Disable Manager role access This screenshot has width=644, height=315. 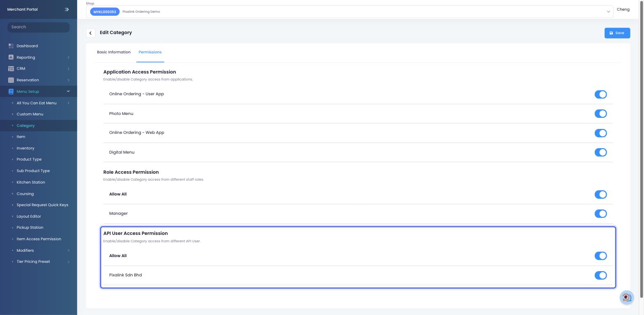point(600,214)
